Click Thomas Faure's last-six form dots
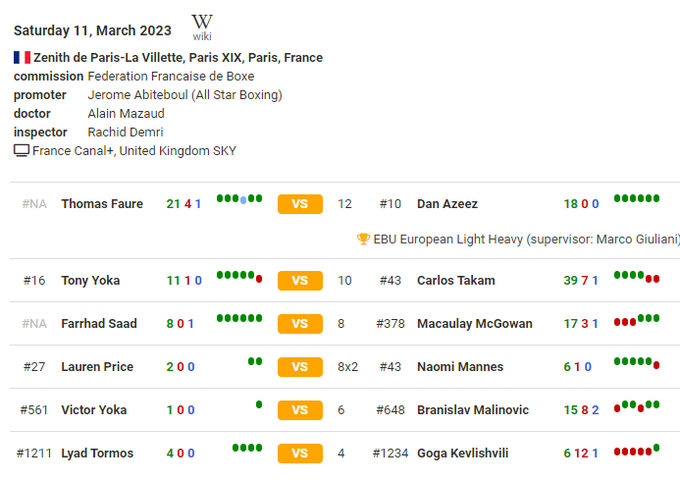Viewport: 680px width, 481px height. 240,199
